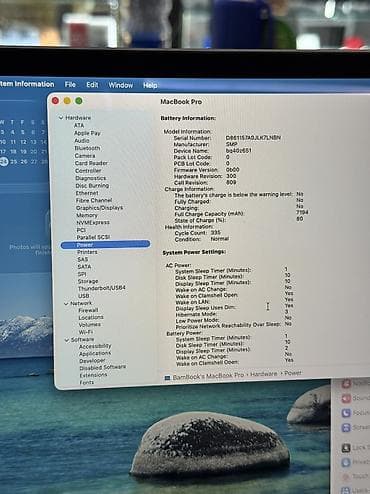Select ATA in the sidebar

[x=79, y=125]
